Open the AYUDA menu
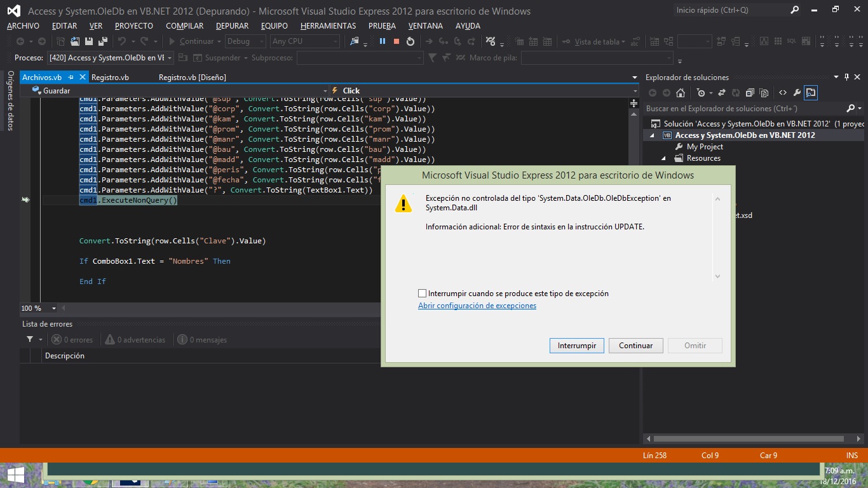The height and width of the screenshot is (488, 868). tap(468, 26)
